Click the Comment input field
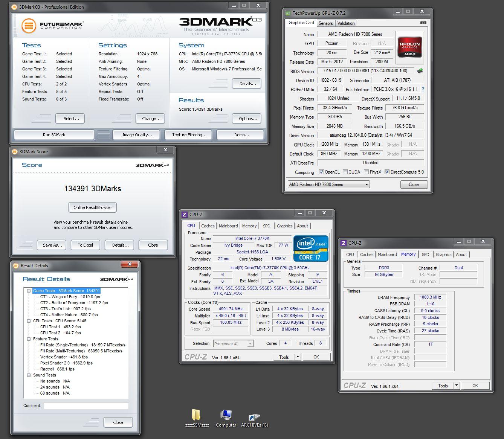Image resolution: width=504 pixels, height=439 pixels. (86, 405)
